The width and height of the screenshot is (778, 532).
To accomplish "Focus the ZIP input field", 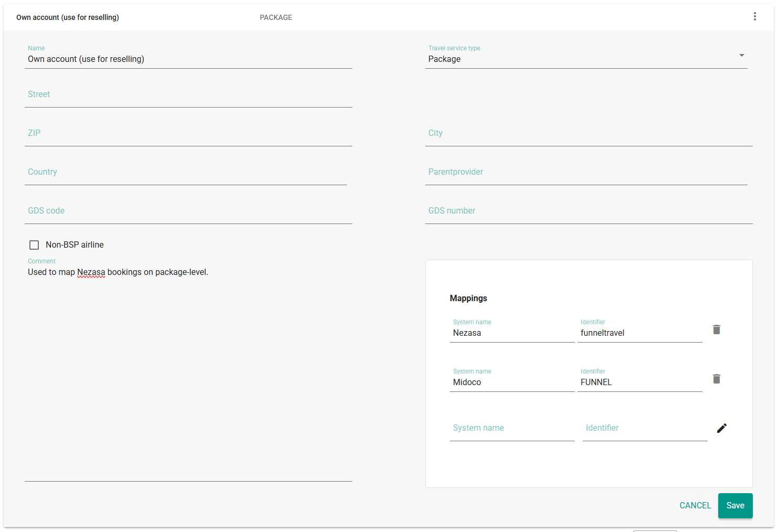I will point(188,134).
